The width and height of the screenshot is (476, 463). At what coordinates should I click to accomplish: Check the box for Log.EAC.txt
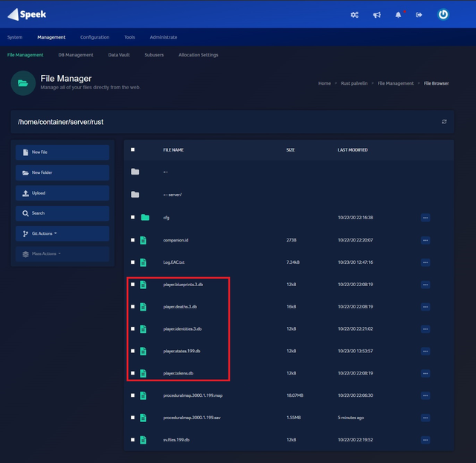(132, 262)
